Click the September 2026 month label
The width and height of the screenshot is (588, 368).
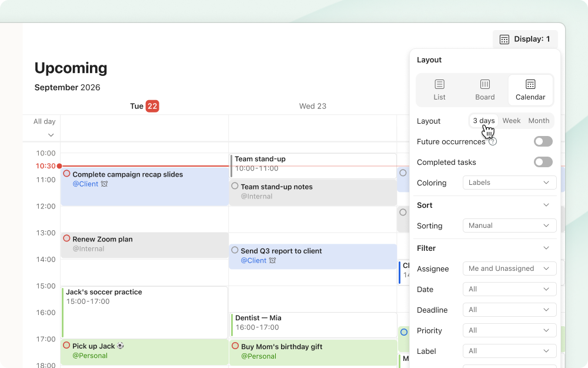point(68,88)
